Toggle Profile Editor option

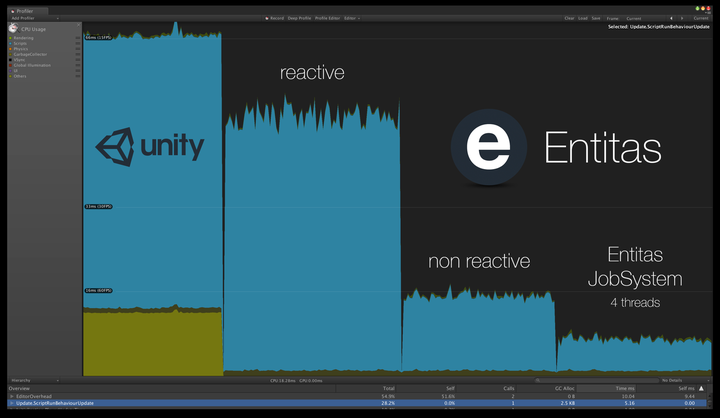click(327, 18)
